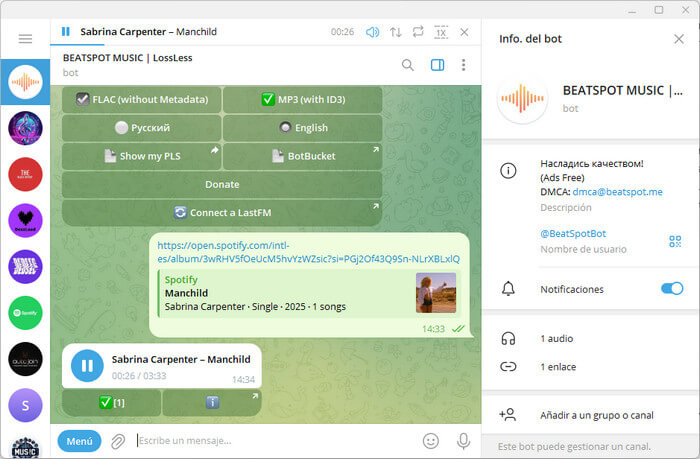Image resolution: width=700 pixels, height=459 pixels.
Task: Change the 1X playback speed
Action: pos(441,32)
